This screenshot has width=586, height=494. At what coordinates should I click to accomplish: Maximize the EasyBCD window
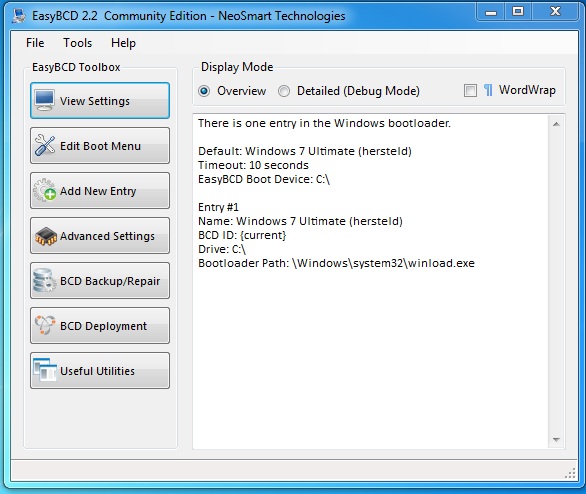[x=518, y=12]
